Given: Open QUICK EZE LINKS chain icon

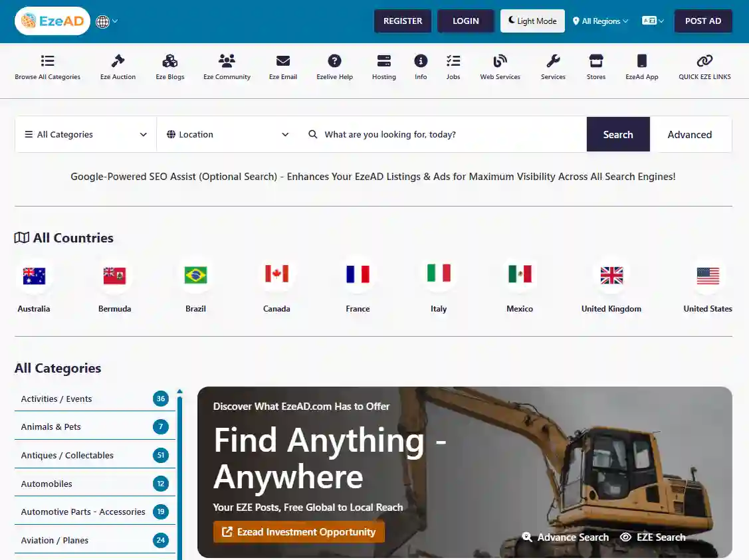Looking at the screenshot, I should (x=704, y=61).
